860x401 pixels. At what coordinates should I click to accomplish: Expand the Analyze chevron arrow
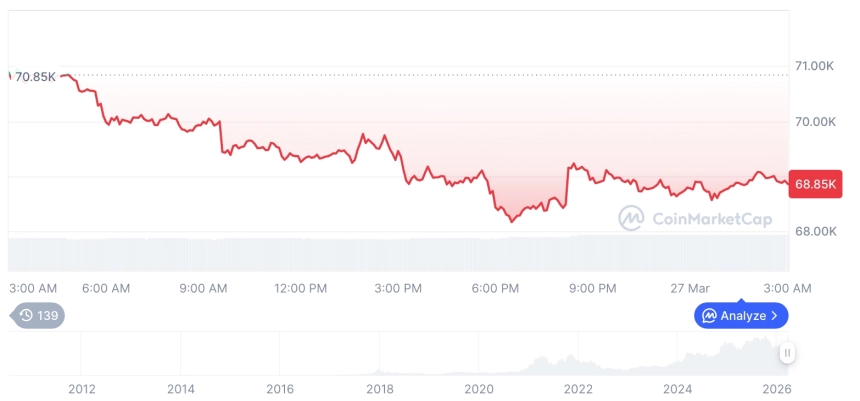(775, 316)
